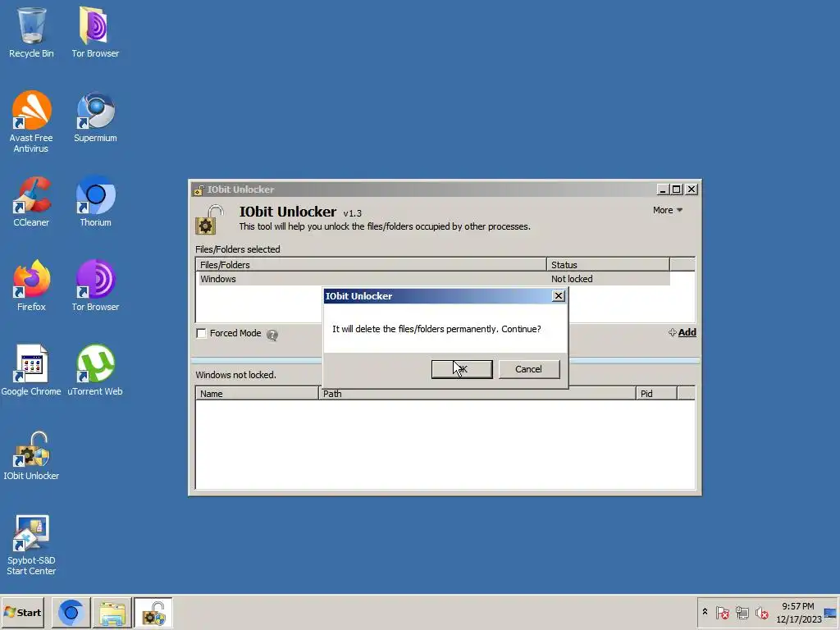Image resolution: width=840 pixels, height=630 pixels.
Task: Click the muted volume tray icon
Action: tap(762, 613)
